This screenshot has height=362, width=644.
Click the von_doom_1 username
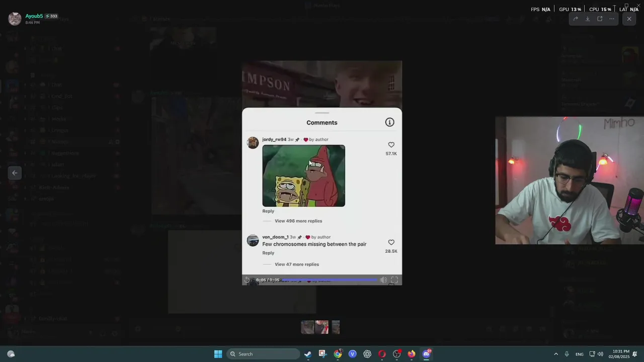(275, 237)
